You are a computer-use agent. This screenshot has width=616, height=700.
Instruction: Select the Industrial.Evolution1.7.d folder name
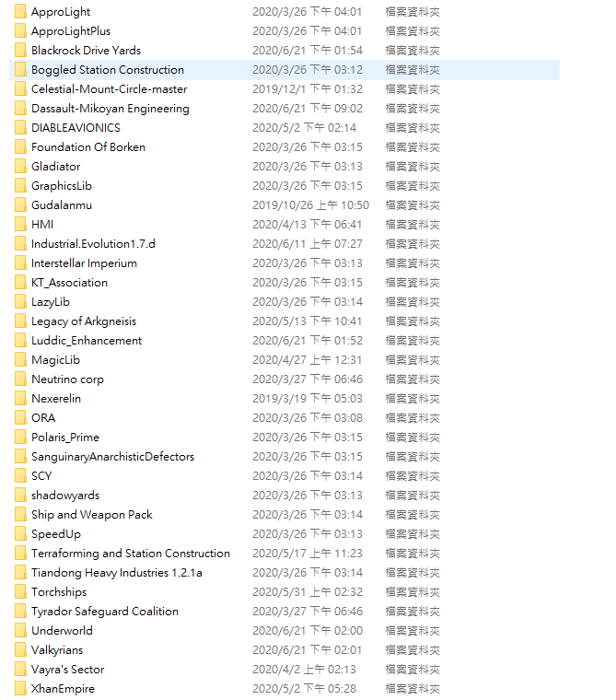93,244
